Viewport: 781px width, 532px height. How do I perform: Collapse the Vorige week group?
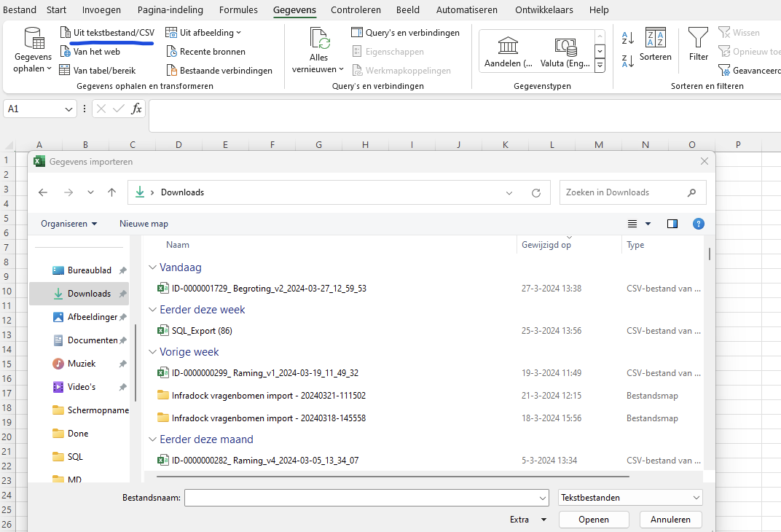[152, 352]
